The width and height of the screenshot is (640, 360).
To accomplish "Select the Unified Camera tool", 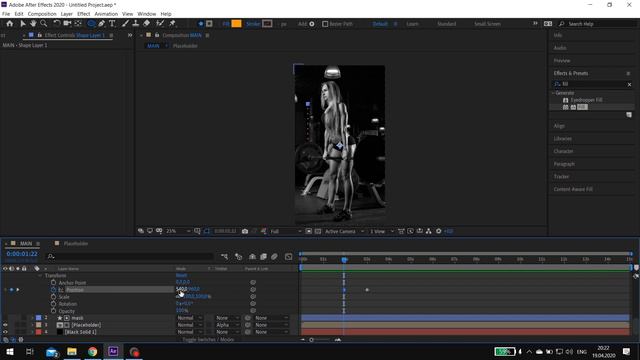I will (67, 24).
